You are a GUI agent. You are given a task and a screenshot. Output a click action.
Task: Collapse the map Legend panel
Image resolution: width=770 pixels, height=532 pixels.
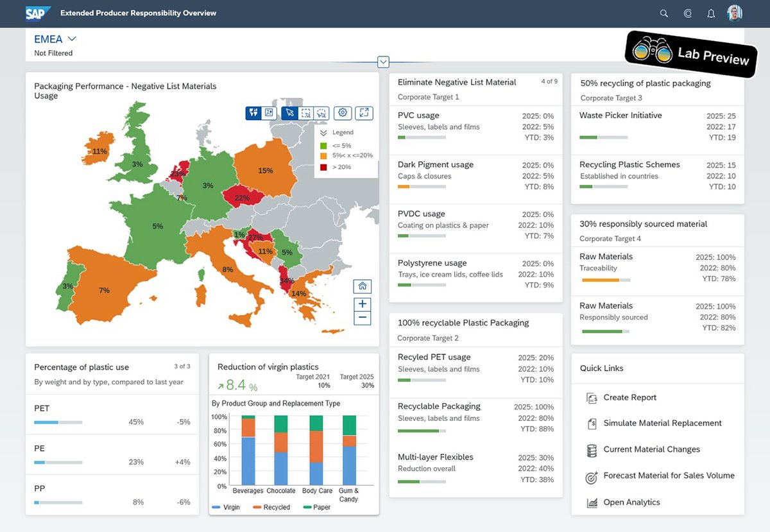coord(324,133)
